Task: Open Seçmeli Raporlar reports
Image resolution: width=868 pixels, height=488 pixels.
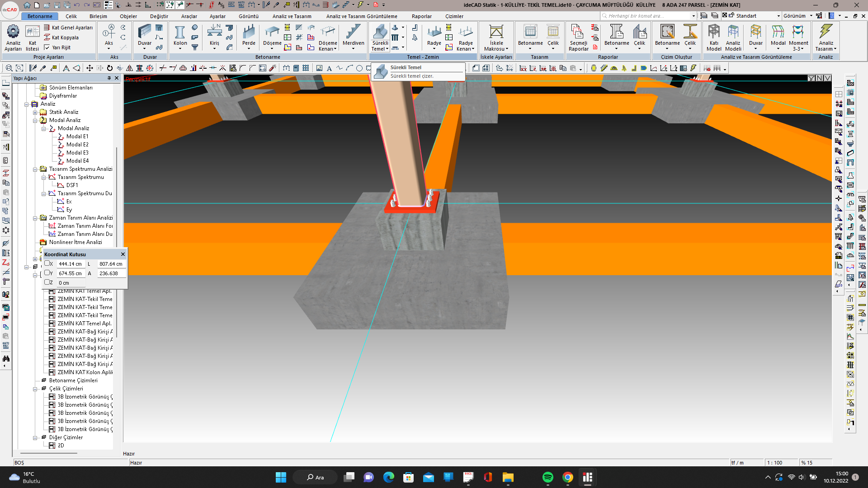Action: (x=578, y=38)
